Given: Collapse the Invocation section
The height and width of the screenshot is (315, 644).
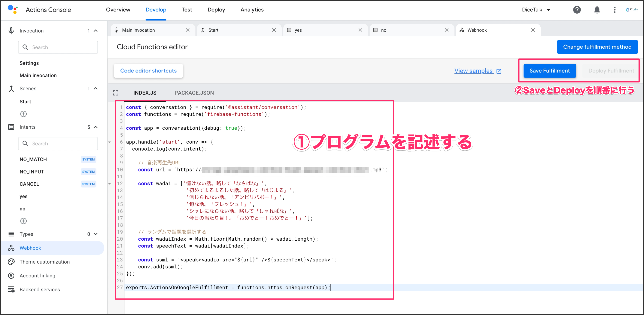Looking at the screenshot, I should pyautogui.click(x=96, y=31).
